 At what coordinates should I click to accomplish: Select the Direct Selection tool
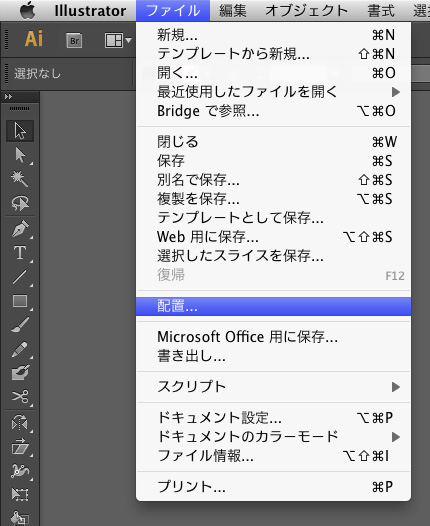pos(20,155)
